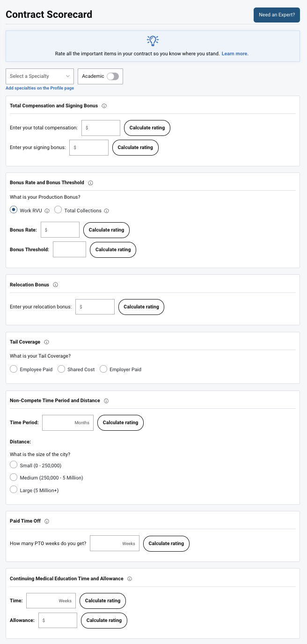Click the Need an Expert? button
This screenshot has height=644, width=307.
pyautogui.click(x=277, y=15)
